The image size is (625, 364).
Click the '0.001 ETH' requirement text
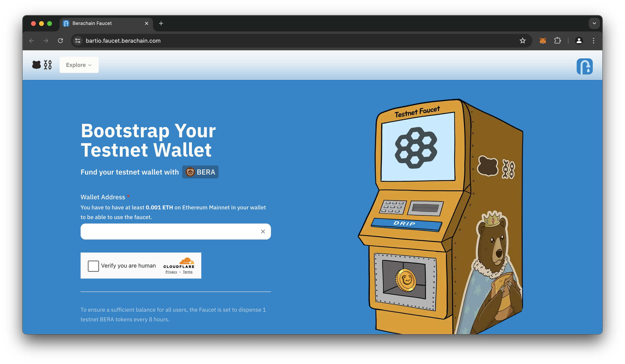tap(159, 207)
